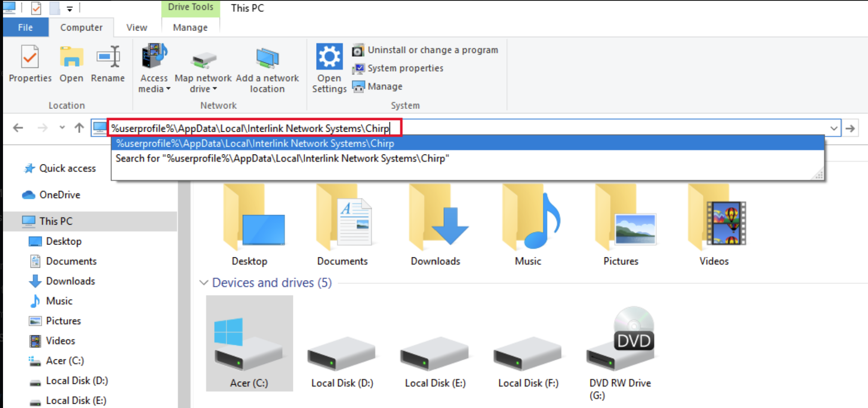Screen dimensions: 868x408
Task: Select Acer (C:) in the navigation pane
Action: (x=56, y=361)
